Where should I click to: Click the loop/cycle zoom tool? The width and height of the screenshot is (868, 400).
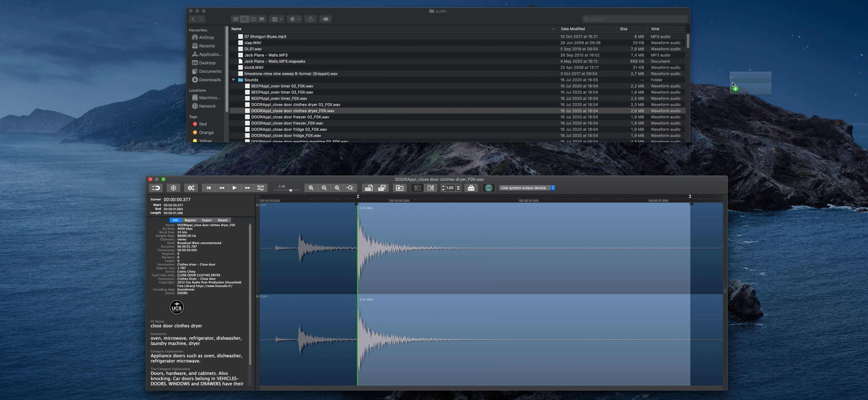click(x=349, y=187)
